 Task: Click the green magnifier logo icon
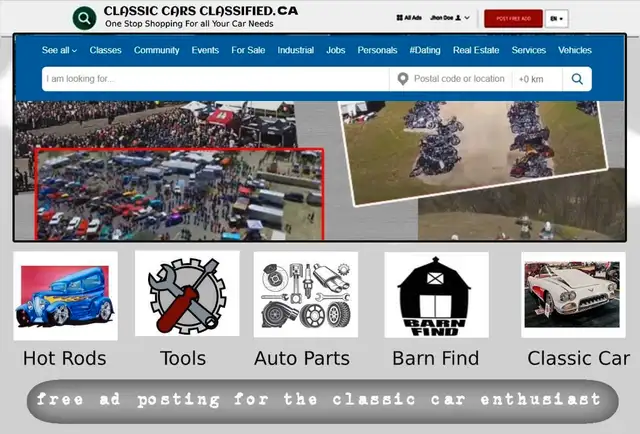[84, 18]
